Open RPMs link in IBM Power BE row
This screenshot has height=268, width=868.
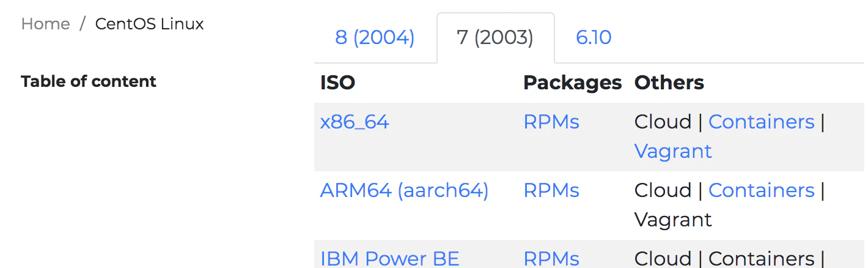pos(551,259)
